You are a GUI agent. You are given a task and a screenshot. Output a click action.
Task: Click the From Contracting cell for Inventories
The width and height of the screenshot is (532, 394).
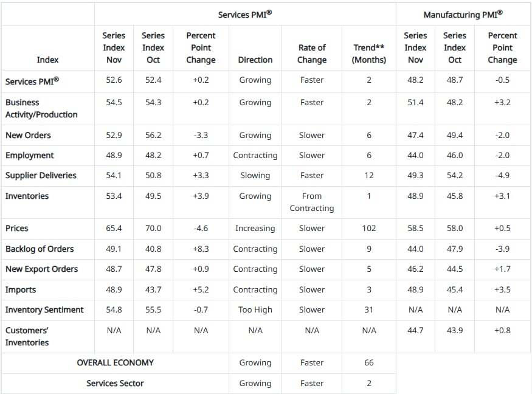(x=312, y=202)
